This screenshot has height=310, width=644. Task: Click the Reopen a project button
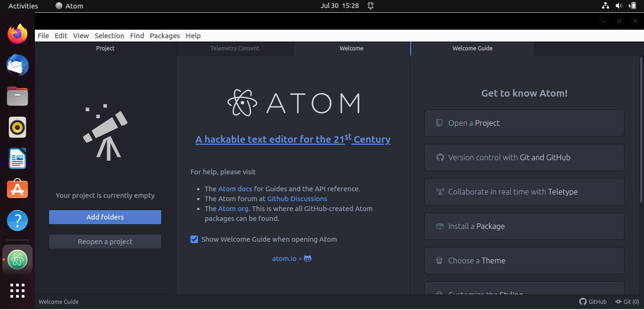(x=105, y=242)
